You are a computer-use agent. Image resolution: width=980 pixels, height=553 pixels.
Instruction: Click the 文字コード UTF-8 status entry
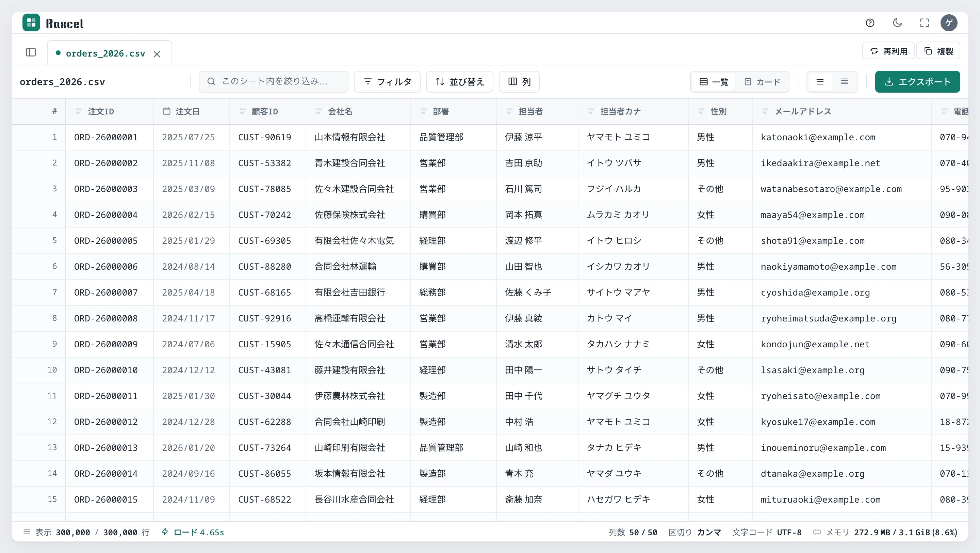[767, 533]
